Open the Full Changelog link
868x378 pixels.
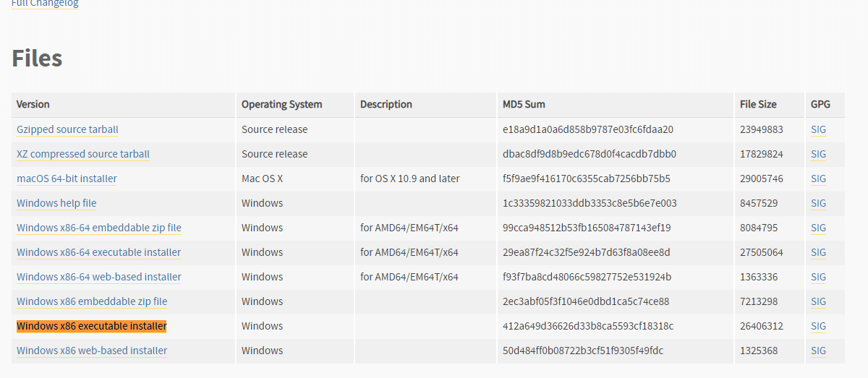click(x=45, y=4)
